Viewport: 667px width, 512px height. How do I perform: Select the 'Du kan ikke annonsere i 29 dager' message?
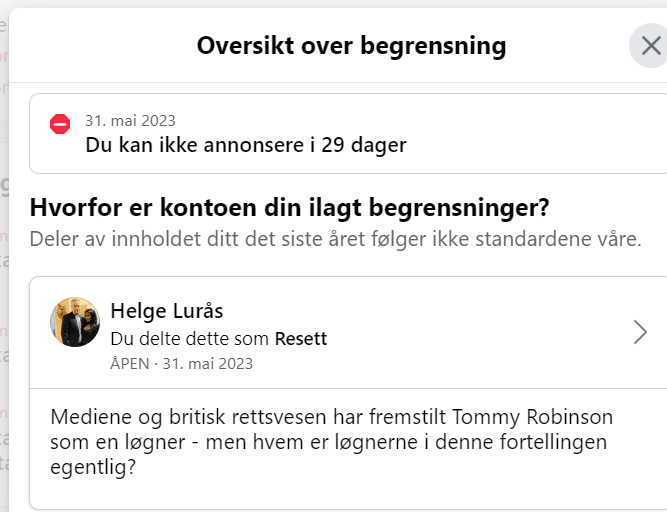coord(246,145)
